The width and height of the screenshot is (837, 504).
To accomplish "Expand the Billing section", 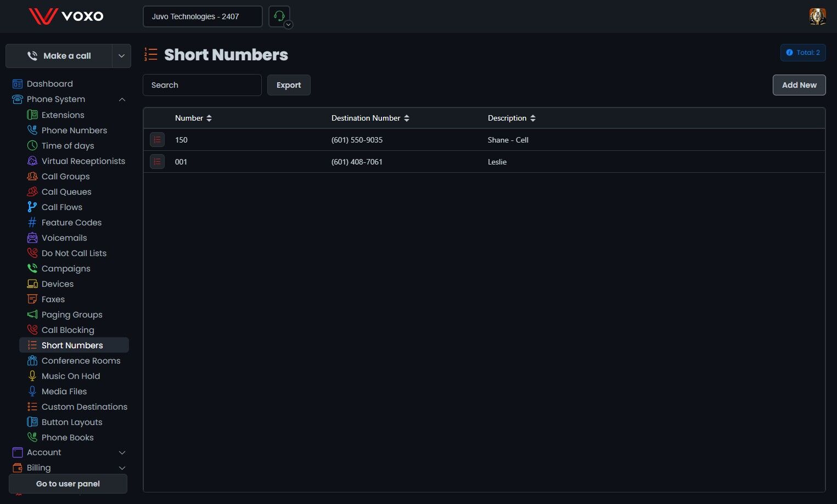I will tap(122, 468).
